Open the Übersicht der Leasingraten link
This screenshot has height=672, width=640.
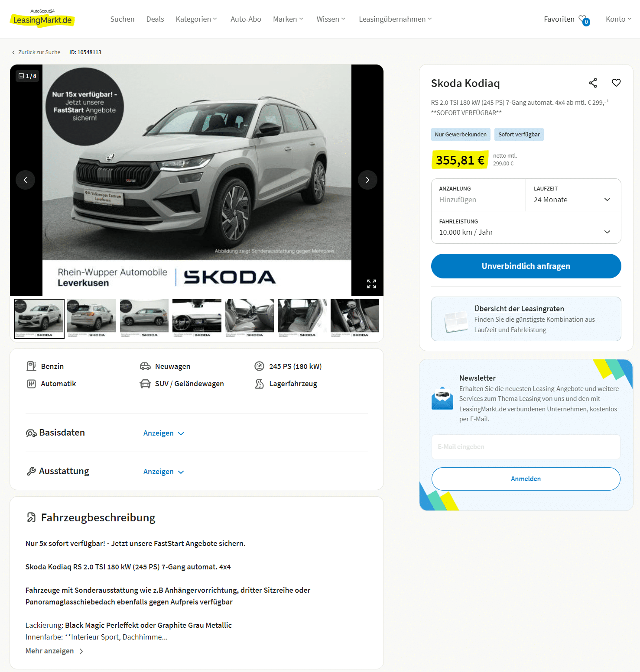(x=519, y=309)
